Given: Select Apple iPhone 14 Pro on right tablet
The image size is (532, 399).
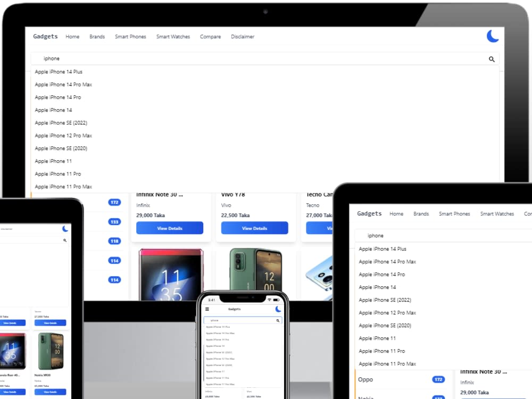Looking at the screenshot, I should 381,275.
